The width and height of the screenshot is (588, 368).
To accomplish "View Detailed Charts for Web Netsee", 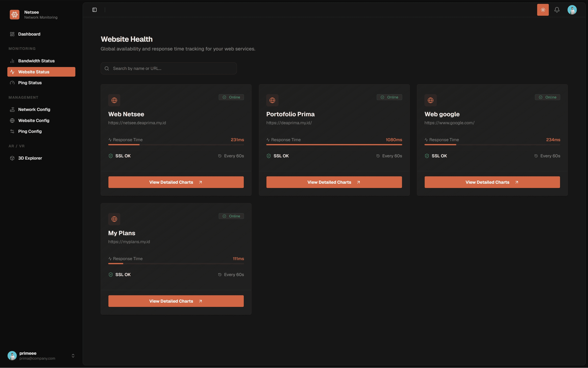I will 176,182.
